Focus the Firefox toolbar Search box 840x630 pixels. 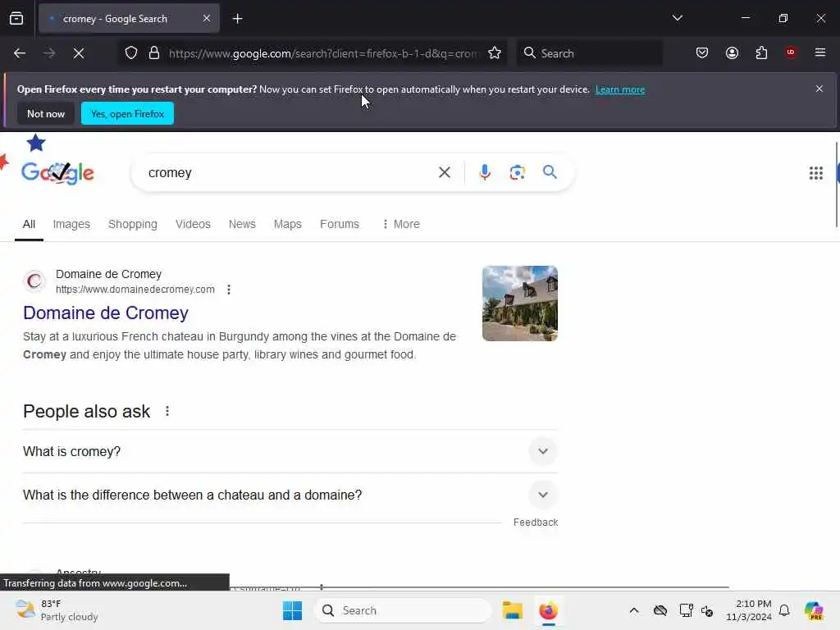(x=589, y=53)
